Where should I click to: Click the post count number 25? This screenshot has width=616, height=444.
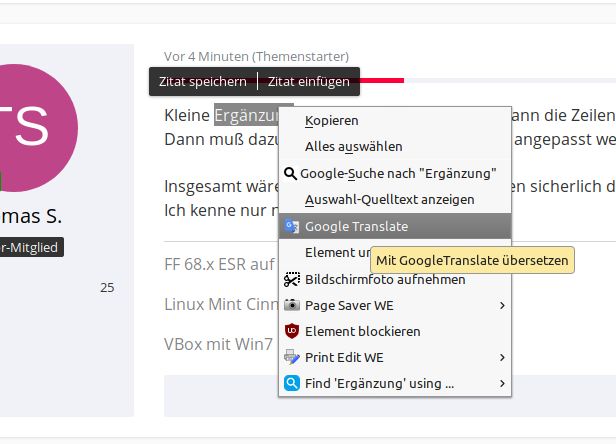coord(107,288)
